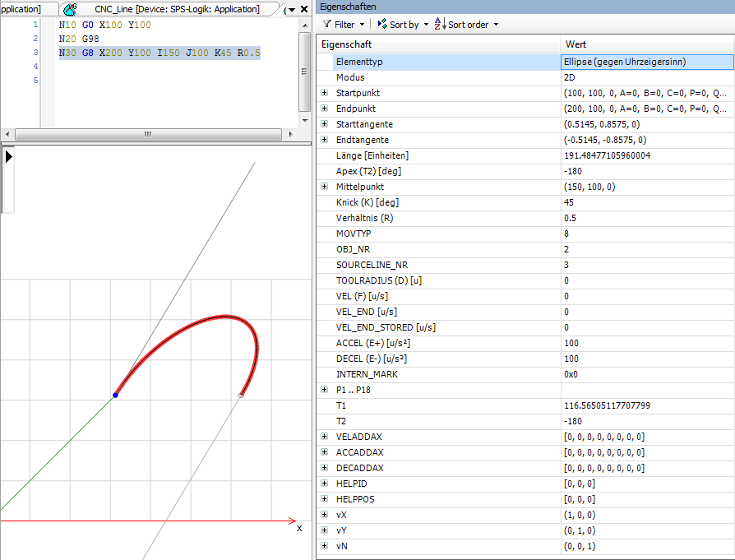Click the Knick (K) [deg] value 45
This screenshot has width=735, height=560.
pyautogui.click(x=647, y=202)
